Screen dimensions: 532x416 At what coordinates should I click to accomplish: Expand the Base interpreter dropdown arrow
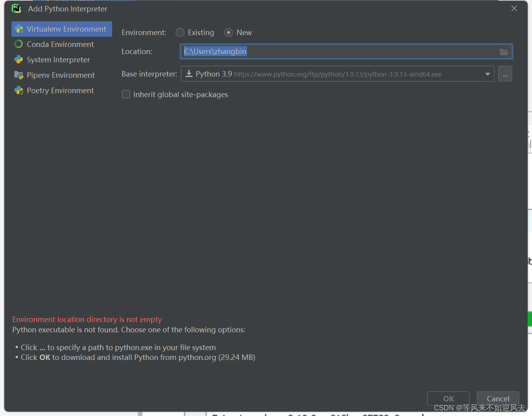pyautogui.click(x=487, y=74)
